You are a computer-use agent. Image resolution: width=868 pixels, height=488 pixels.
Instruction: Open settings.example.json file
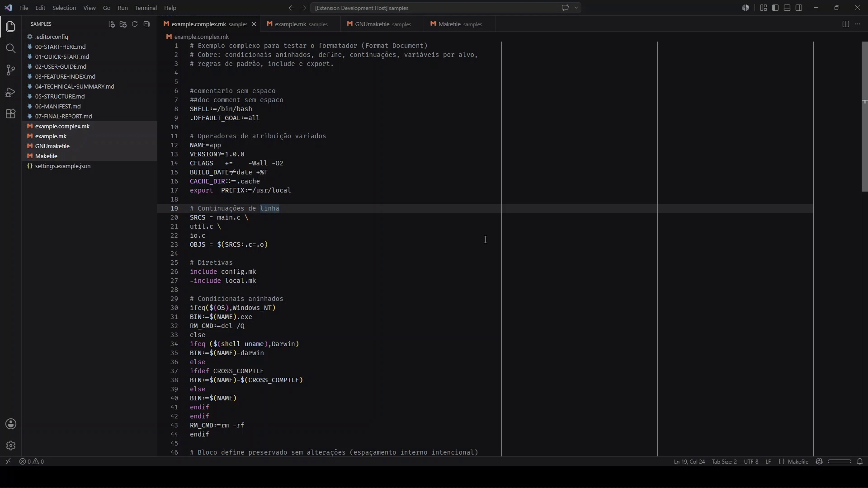click(x=89, y=166)
